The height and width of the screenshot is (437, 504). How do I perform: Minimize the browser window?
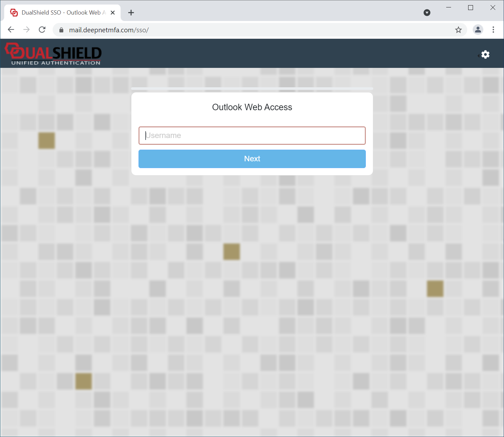click(x=448, y=7)
